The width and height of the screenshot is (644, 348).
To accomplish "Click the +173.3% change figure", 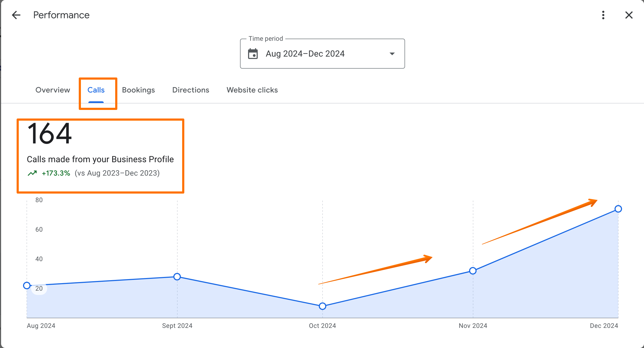I will [56, 173].
